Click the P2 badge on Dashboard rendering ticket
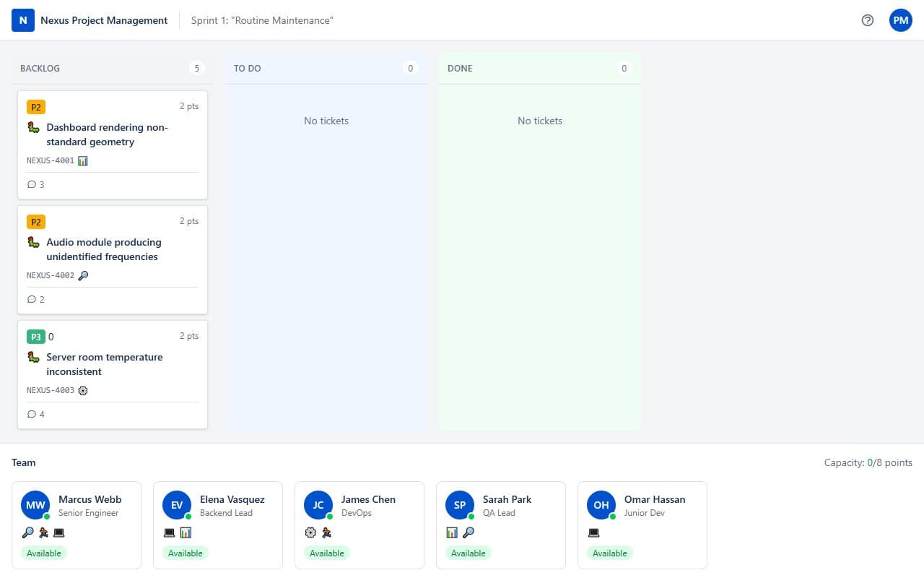Viewport: 924px width, 578px height. click(x=36, y=107)
